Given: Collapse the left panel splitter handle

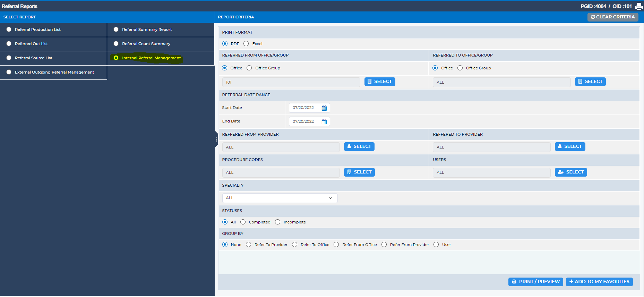Looking at the screenshot, I should click(216, 139).
